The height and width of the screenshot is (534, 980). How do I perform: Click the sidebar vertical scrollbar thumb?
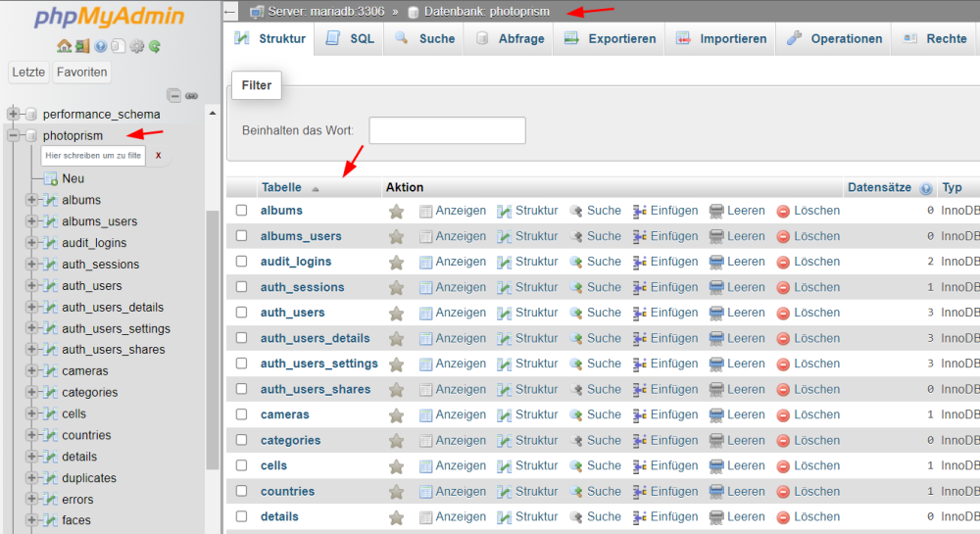[213, 340]
